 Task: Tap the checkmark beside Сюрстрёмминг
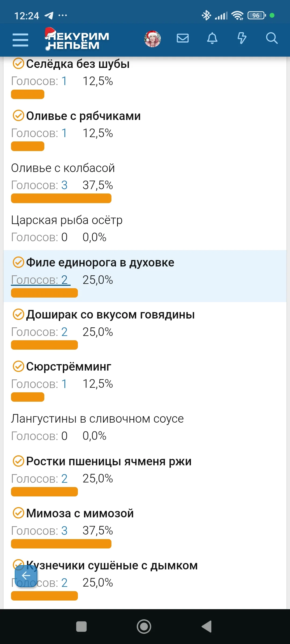coord(19,366)
